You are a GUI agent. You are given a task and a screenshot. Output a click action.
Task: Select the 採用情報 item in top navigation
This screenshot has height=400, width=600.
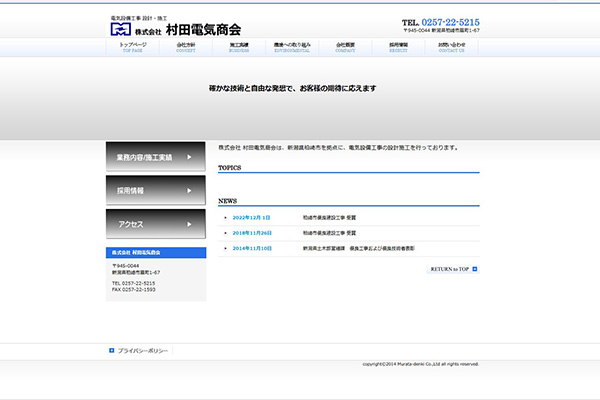[398, 47]
